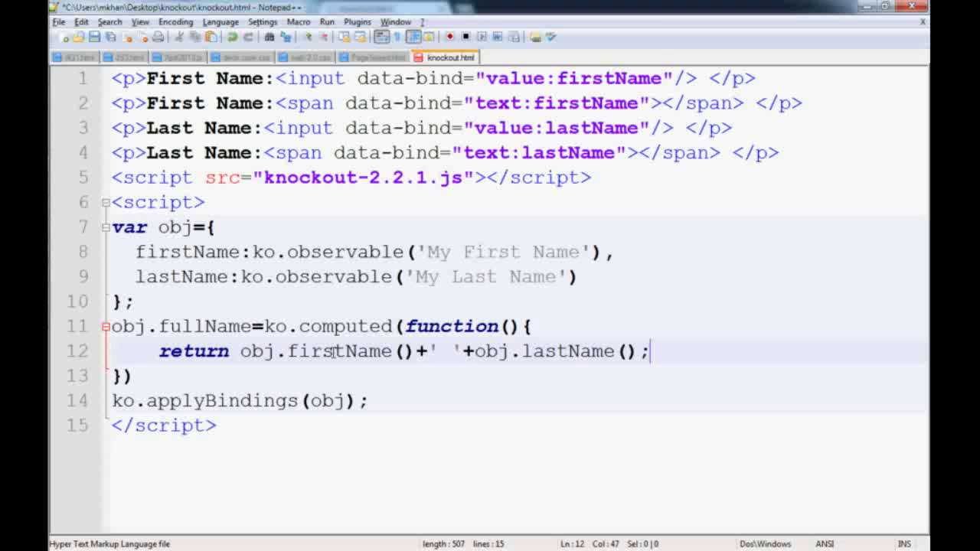Click closing </script> tag on line 15
The image size is (980, 551).
(164, 425)
